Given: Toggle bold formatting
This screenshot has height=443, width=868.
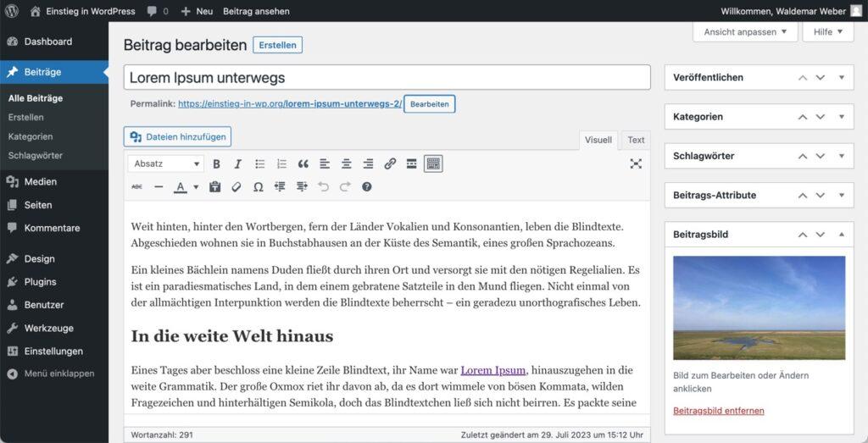Looking at the screenshot, I should click(216, 163).
